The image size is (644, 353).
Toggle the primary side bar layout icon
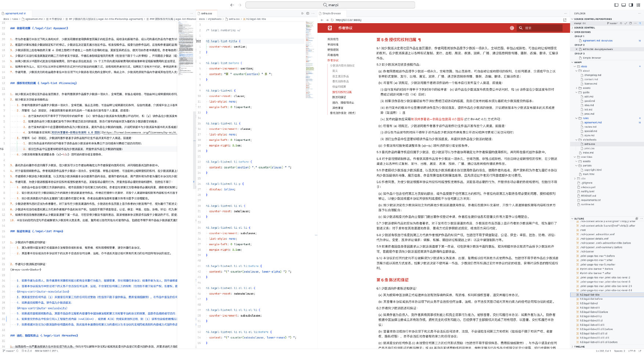click(x=616, y=5)
